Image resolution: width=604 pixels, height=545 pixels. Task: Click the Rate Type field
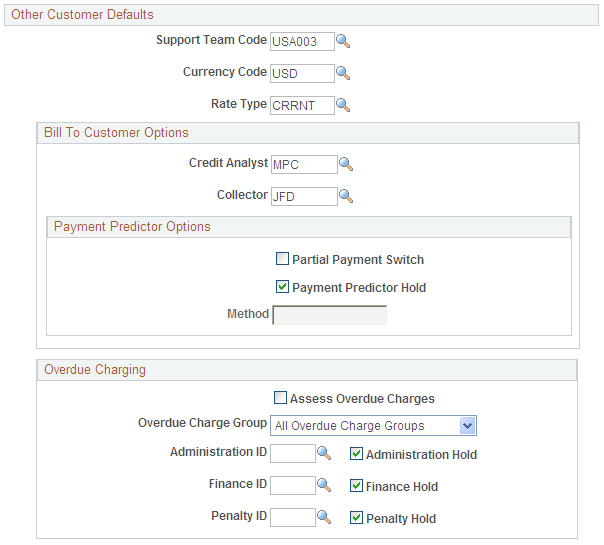[302, 105]
